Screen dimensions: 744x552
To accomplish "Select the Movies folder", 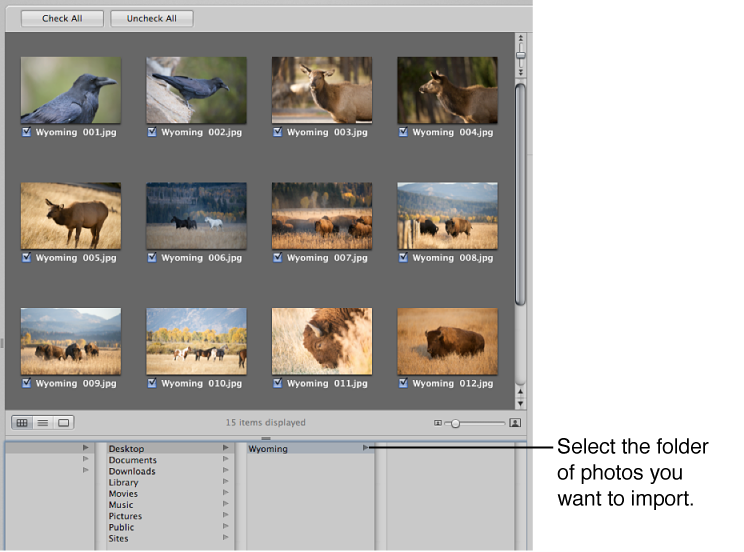I will [170, 494].
